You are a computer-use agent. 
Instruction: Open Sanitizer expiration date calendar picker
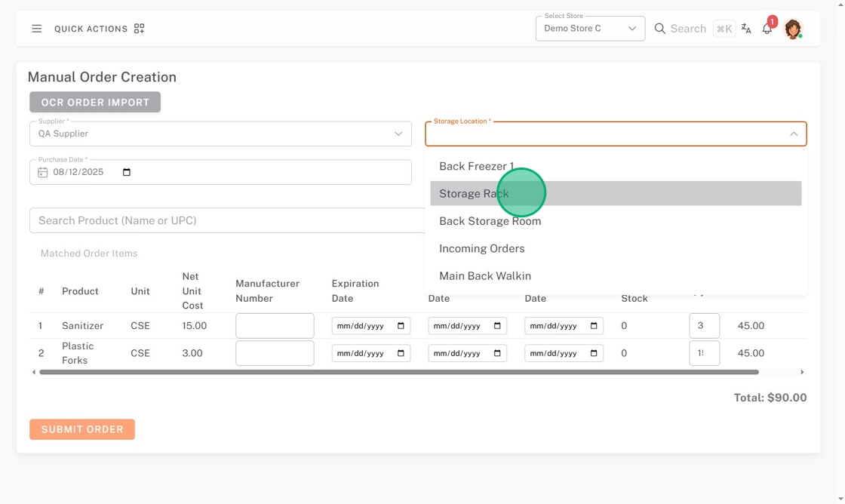[x=401, y=326]
